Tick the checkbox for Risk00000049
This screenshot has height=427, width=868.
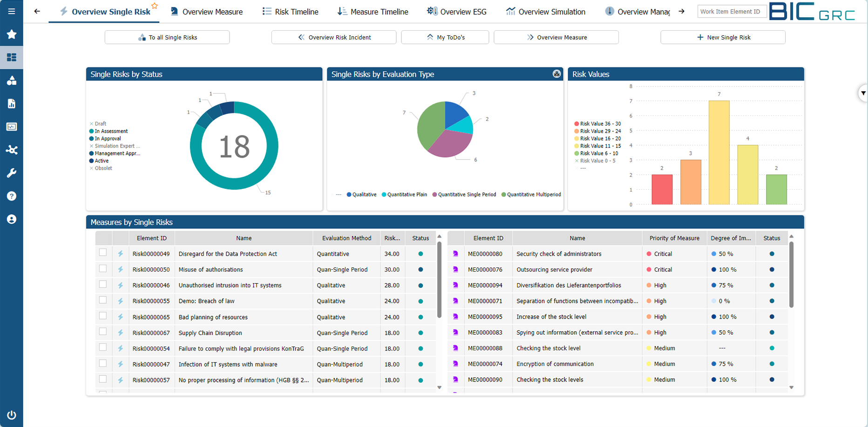coord(103,253)
